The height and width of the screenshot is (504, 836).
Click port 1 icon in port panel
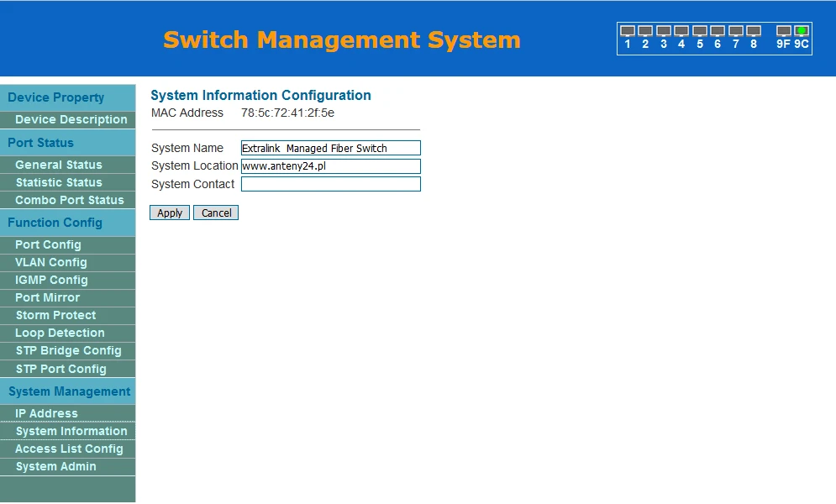[x=627, y=31]
